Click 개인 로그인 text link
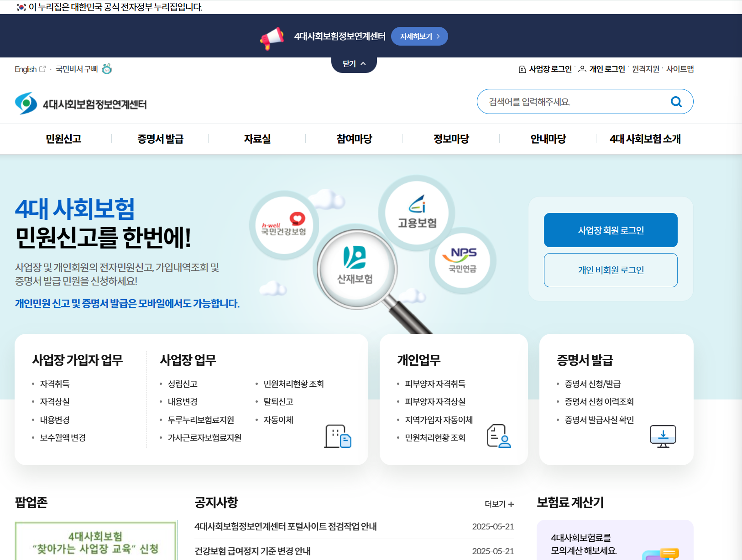The width and height of the screenshot is (742, 560). coord(607,69)
